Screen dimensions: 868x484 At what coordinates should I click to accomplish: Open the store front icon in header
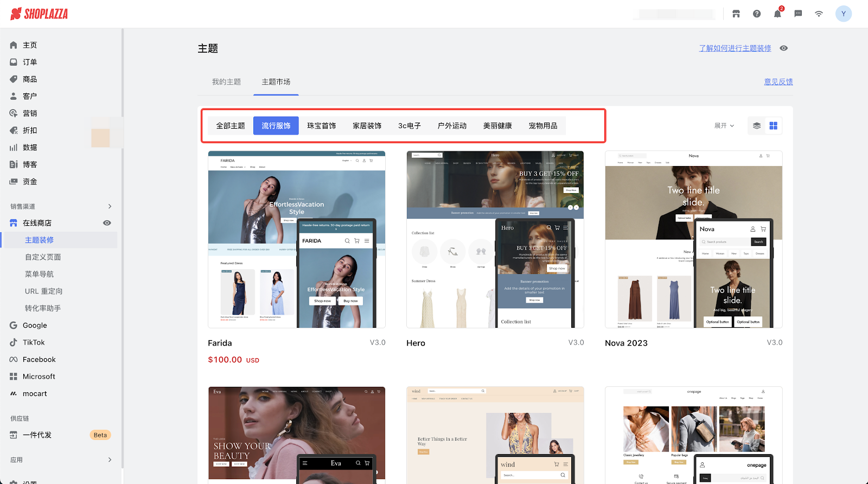pyautogui.click(x=736, y=14)
